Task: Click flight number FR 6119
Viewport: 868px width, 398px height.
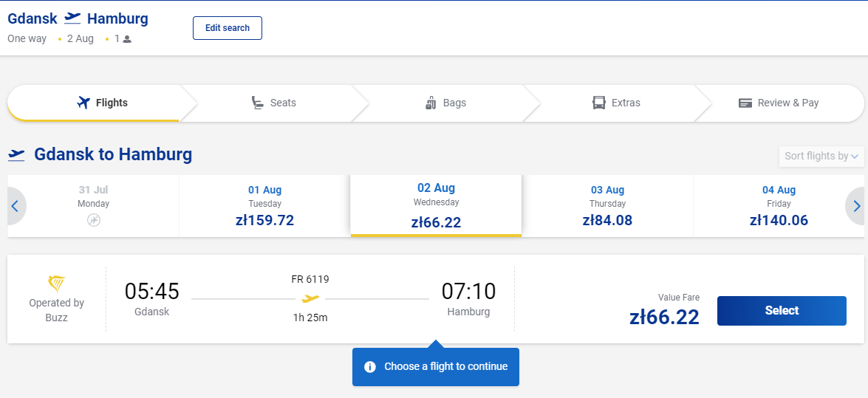Action: [x=310, y=280]
